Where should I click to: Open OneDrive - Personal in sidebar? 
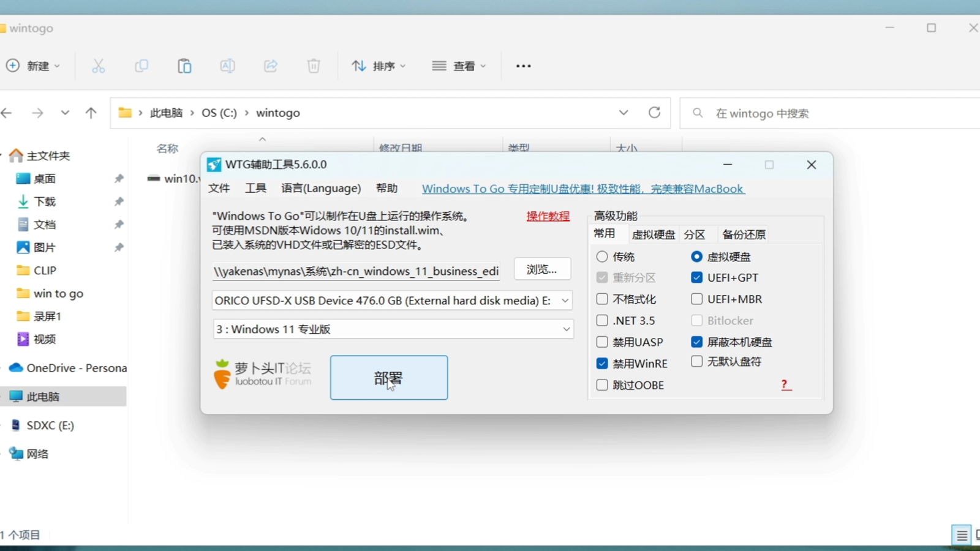pyautogui.click(x=69, y=368)
